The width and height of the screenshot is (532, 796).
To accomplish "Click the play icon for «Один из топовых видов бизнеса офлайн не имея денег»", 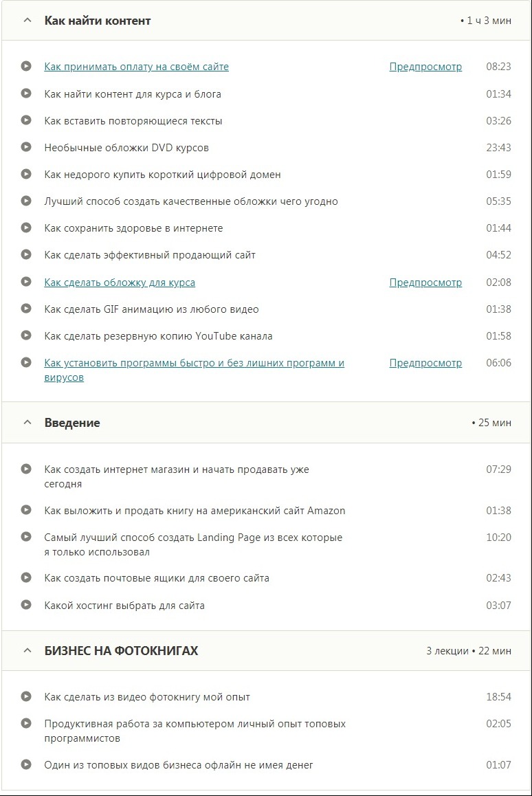I will click(27, 765).
